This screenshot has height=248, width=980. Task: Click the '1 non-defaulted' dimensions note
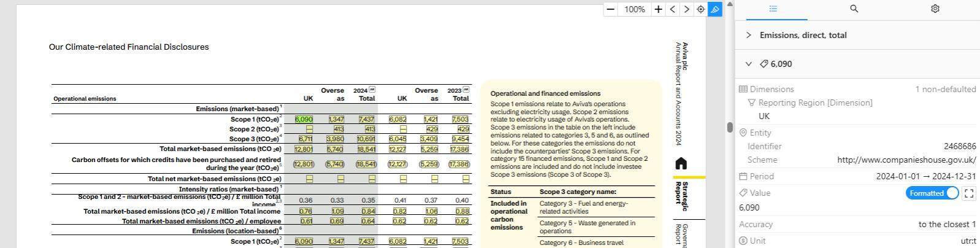coord(946,89)
